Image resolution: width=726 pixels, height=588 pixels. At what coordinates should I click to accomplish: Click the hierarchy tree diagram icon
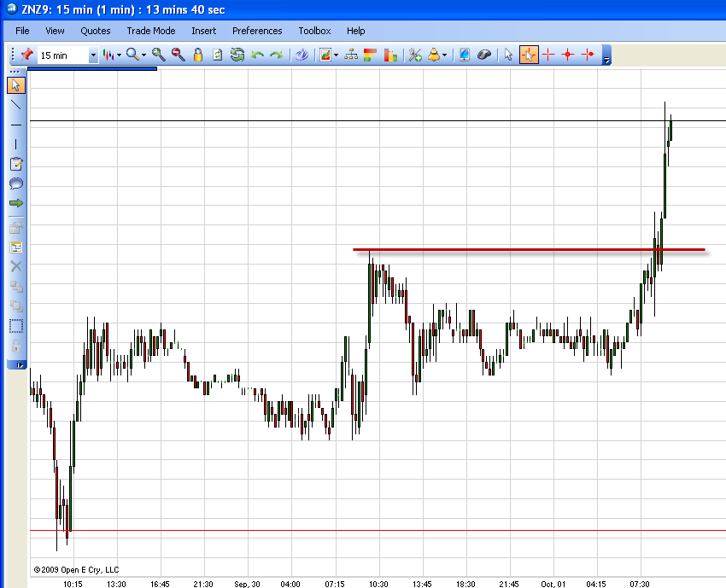[351, 55]
